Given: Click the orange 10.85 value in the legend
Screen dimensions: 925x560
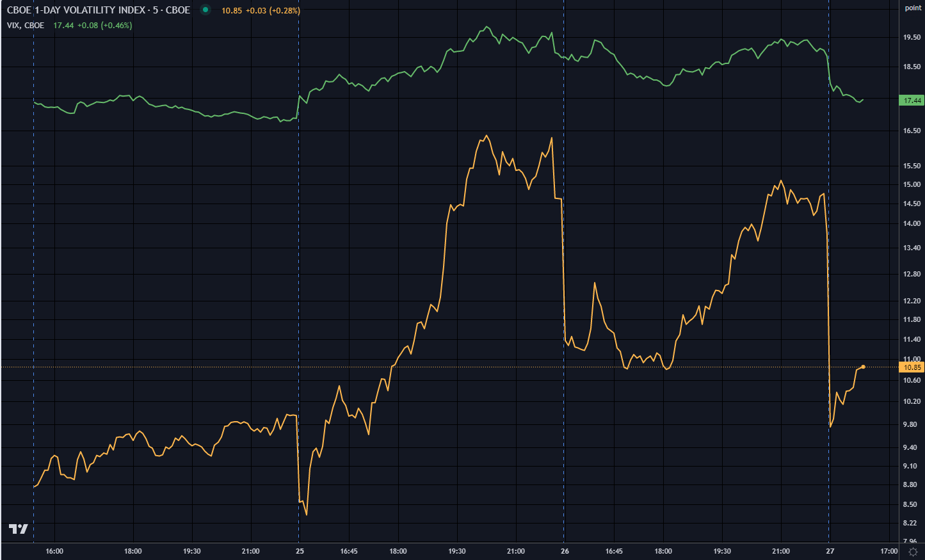Looking at the screenshot, I should tap(231, 11).
